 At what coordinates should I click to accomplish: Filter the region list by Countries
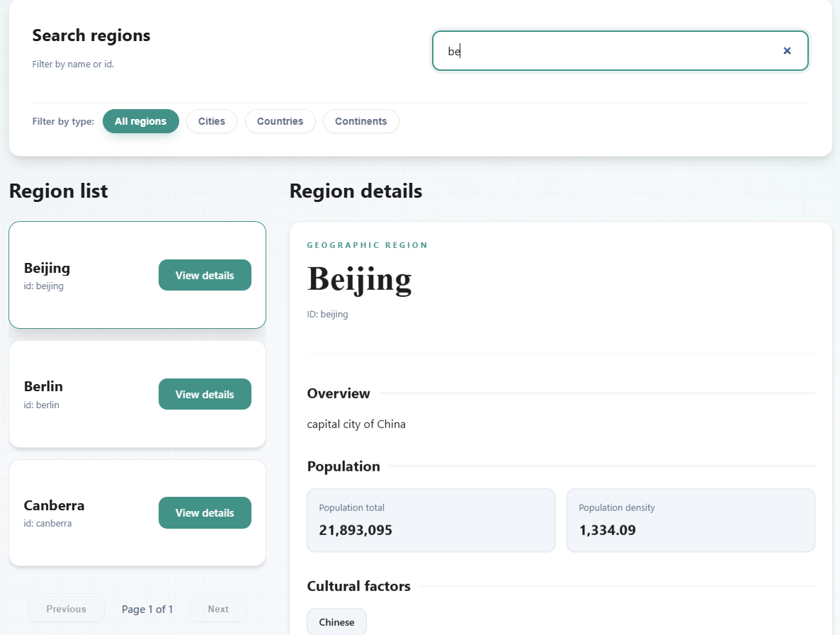(x=280, y=121)
